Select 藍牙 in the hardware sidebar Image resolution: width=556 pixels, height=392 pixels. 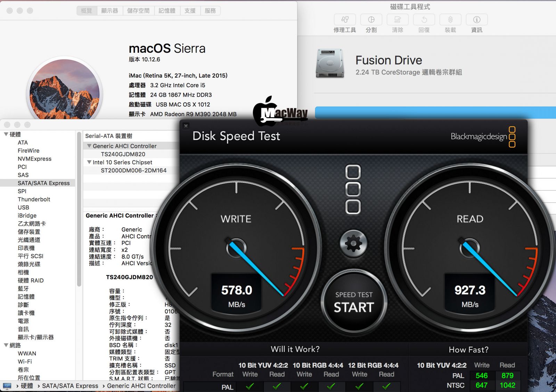[23, 288]
